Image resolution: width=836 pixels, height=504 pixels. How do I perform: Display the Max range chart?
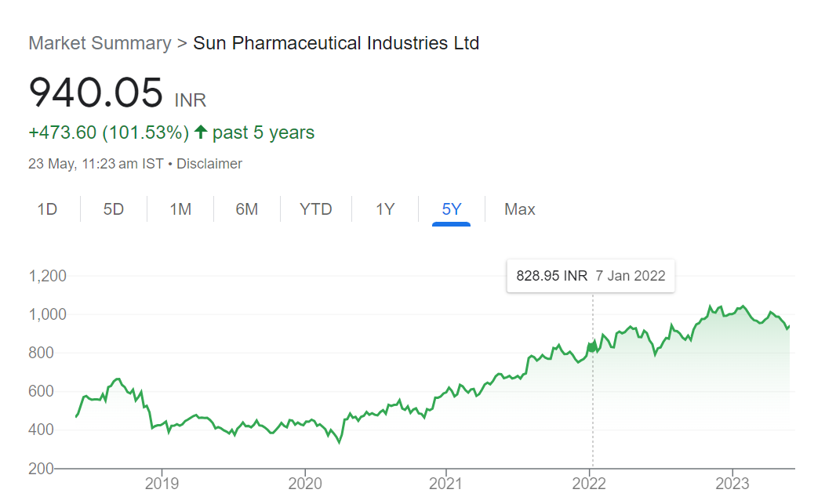pos(519,209)
